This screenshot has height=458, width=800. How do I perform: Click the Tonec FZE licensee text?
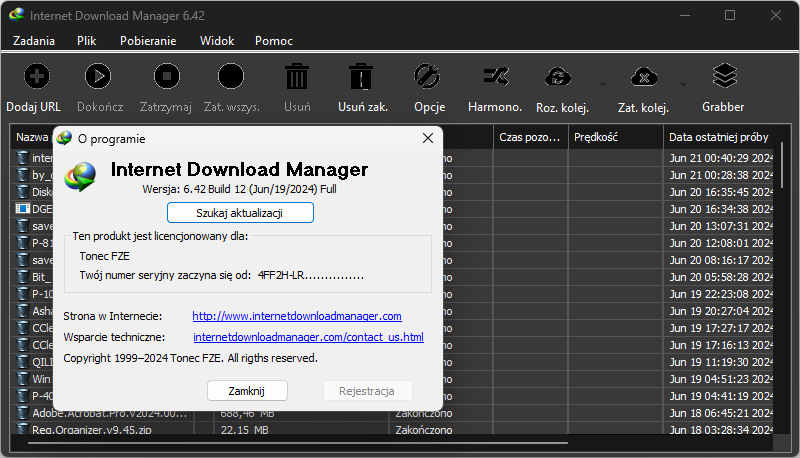(105, 256)
